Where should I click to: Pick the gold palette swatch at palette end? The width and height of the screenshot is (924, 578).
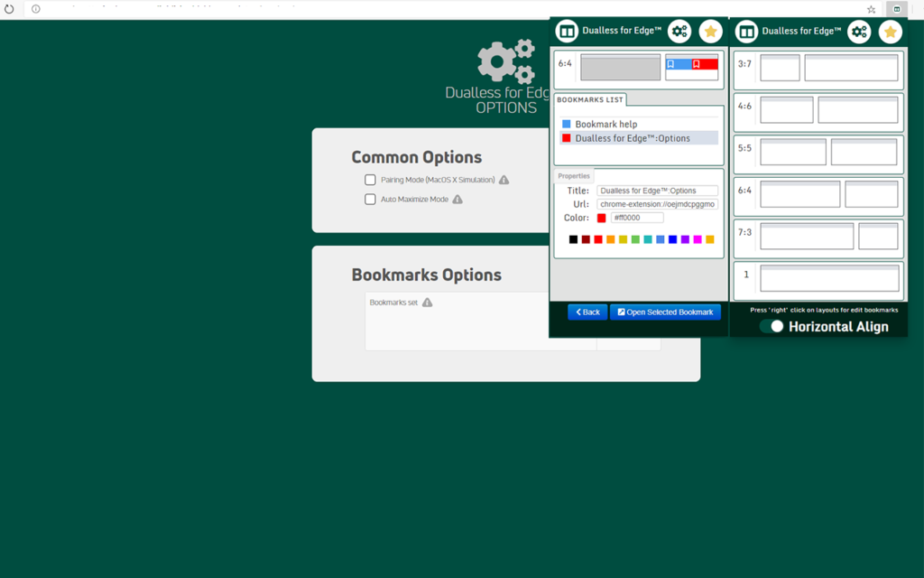point(709,239)
